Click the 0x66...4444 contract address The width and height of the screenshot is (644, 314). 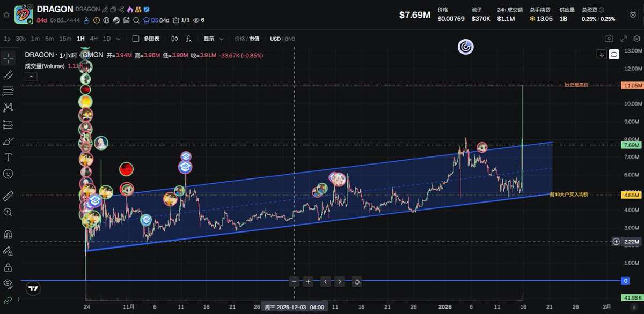(65, 20)
